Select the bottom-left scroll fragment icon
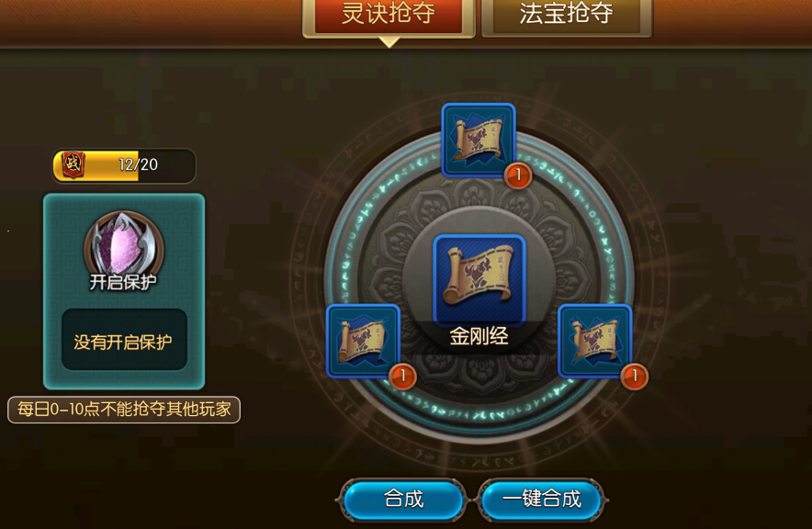 click(x=363, y=341)
